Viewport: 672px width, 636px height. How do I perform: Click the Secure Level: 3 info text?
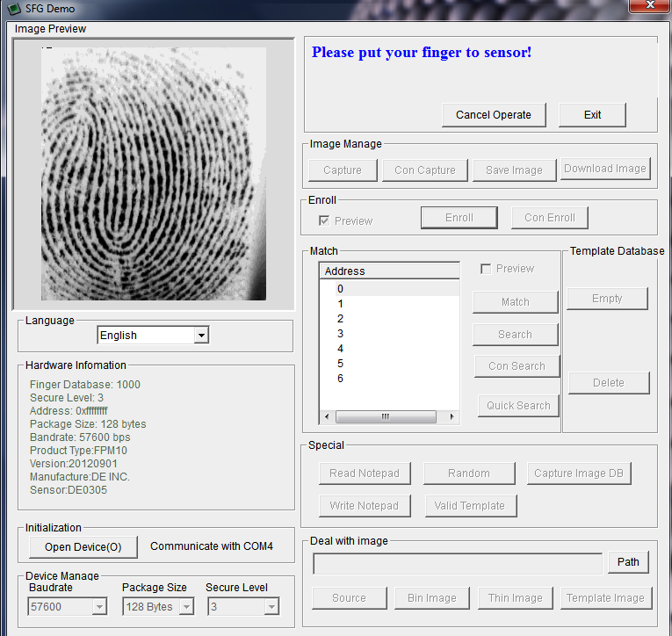(67, 398)
